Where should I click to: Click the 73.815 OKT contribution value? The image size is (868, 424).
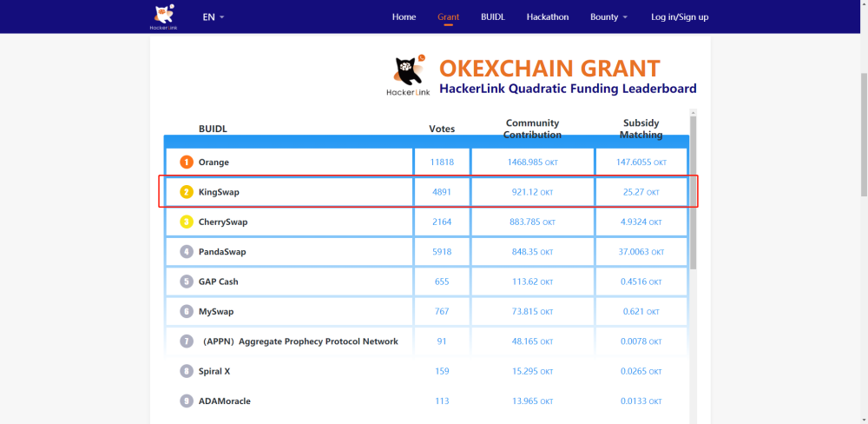click(x=533, y=312)
